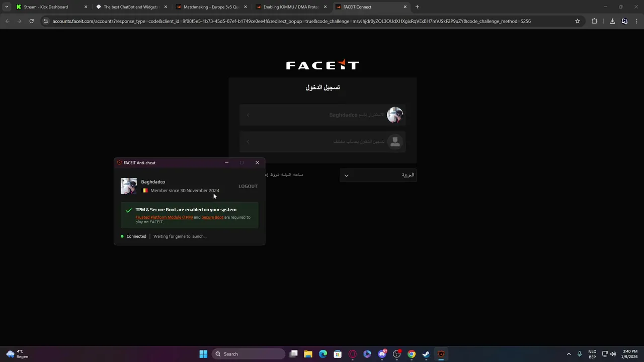This screenshot has width=644, height=362.
Task: Open Microsoft Edge from the taskbar
Action: 323,354
